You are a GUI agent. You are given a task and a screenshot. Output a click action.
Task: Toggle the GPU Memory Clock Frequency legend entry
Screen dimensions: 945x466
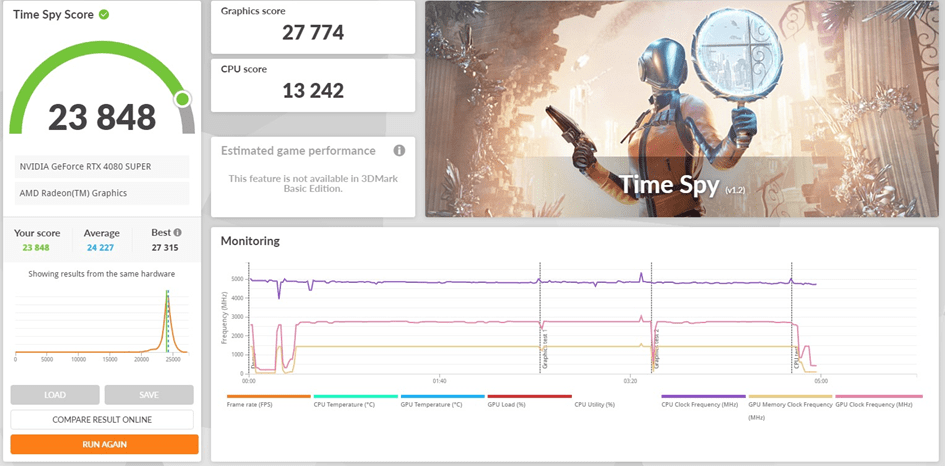[790, 407]
